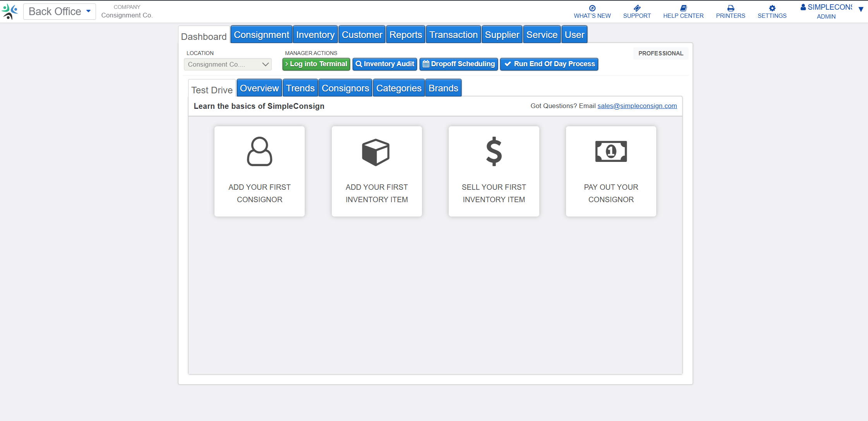Click the money bill payout icon
This screenshot has height=421, width=868.
[x=611, y=151]
